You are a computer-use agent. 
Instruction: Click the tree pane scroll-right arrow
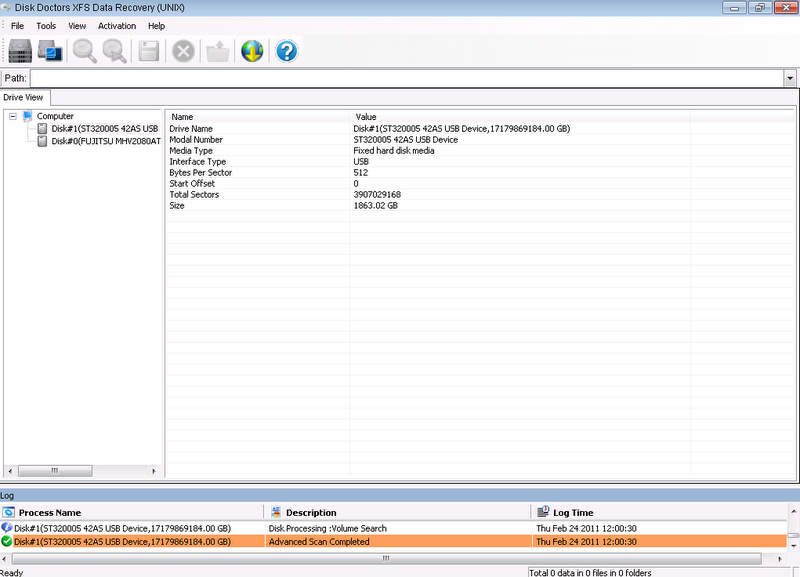[x=154, y=471]
